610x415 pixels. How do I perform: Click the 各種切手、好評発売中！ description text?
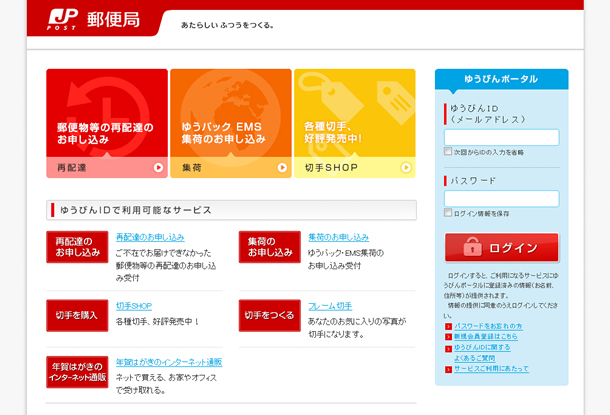click(157, 322)
